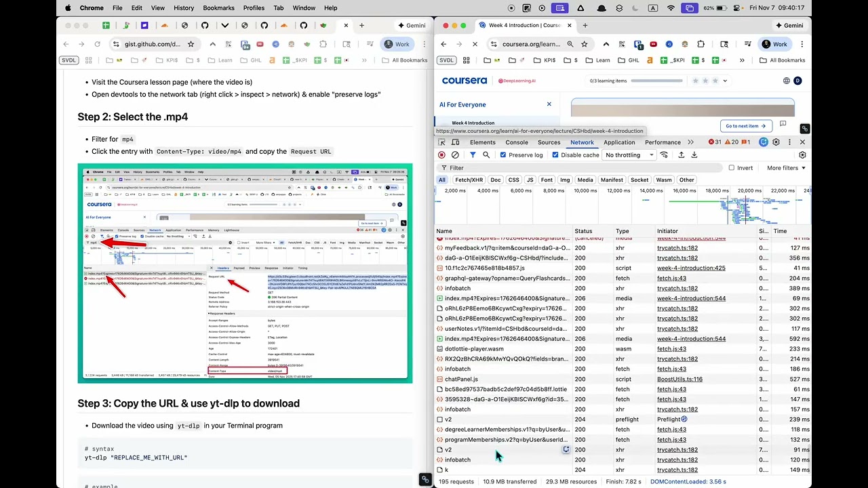
Task: Open Network panel settings gear
Action: [802, 155]
